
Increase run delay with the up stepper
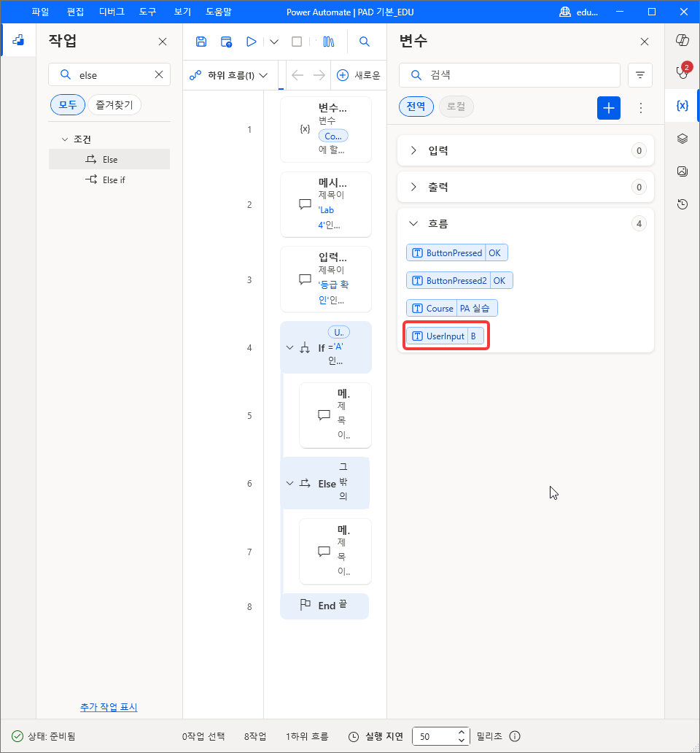461,732
